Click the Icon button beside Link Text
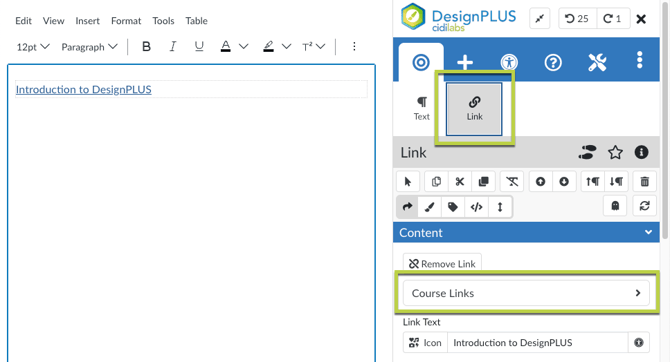The image size is (670, 362). pos(425,343)
